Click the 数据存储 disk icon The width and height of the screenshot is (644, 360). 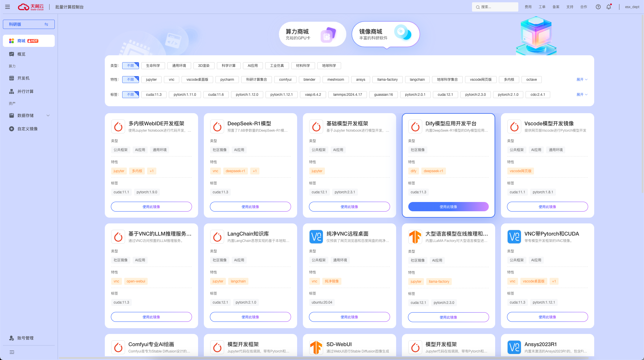click(x=12, y=115)
